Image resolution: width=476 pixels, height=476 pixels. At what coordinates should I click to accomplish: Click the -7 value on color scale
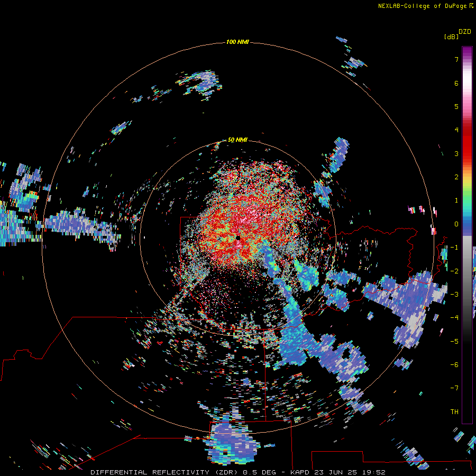pos(454,388)
